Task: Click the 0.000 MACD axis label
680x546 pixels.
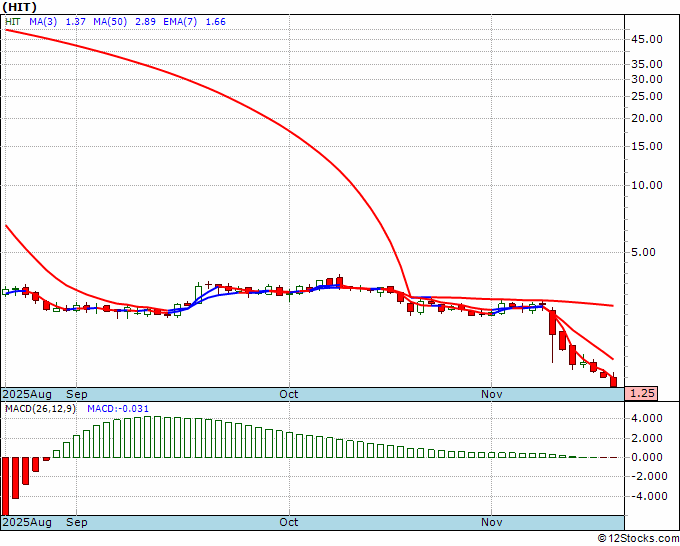Action: 647,457
